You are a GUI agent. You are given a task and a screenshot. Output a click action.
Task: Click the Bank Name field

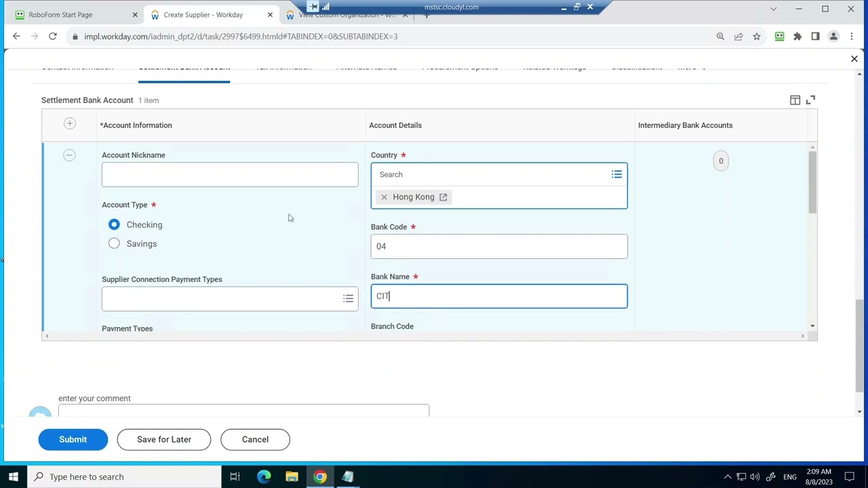tap(499, 296)
